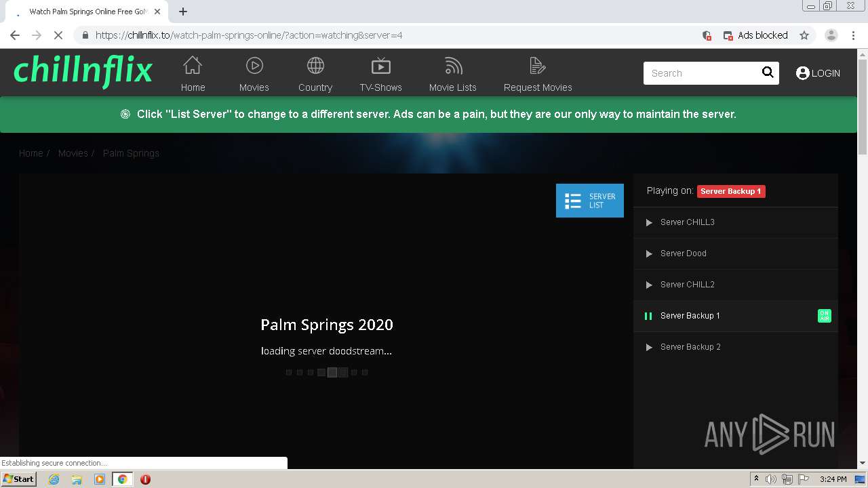
Task: Go to Home breadcrumb link
Action: [31, 153]
